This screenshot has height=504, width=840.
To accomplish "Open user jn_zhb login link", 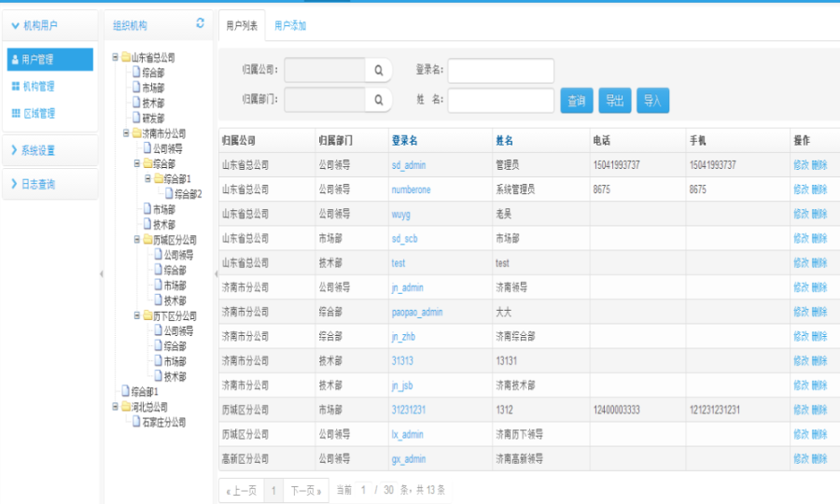I will click(403, 336).
